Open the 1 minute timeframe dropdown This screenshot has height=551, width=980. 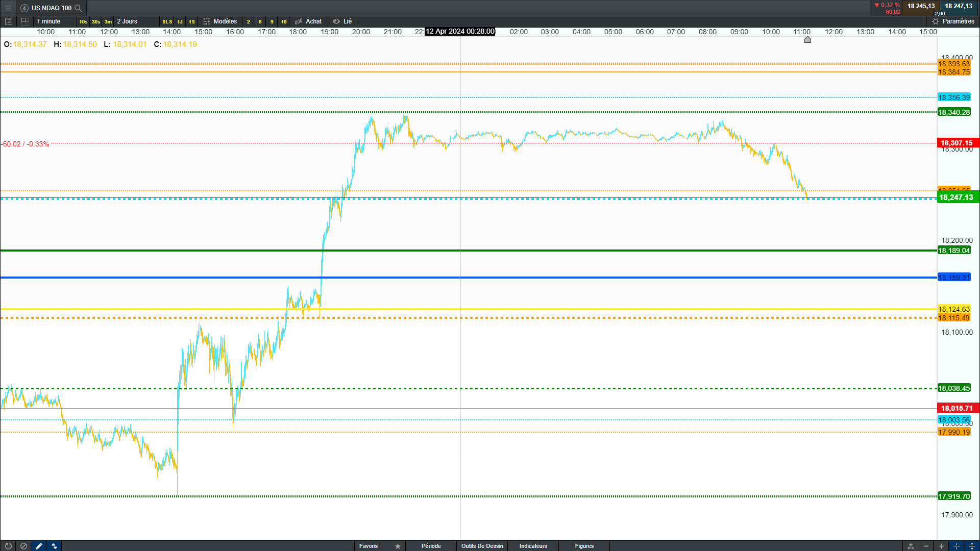(x=49, y=21)
